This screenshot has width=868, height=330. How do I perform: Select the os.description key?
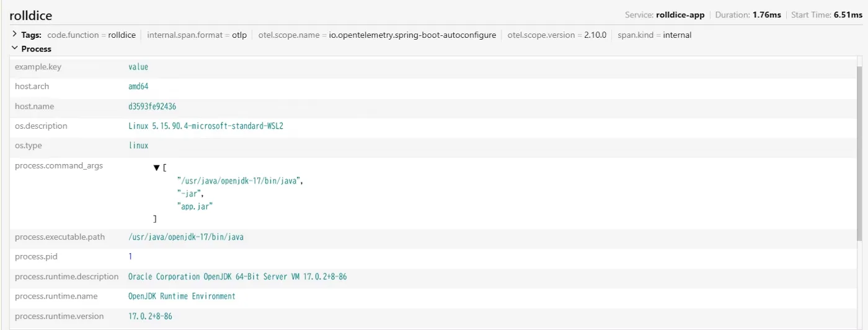(x=41, y=126)
